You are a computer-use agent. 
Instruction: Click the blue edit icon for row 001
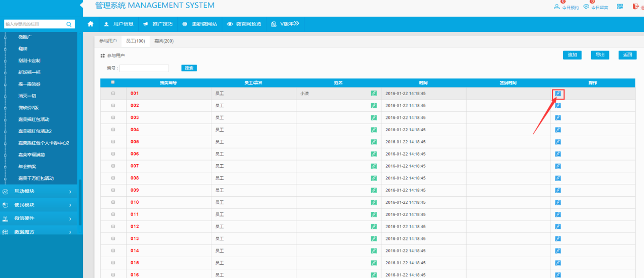[558, 94]
